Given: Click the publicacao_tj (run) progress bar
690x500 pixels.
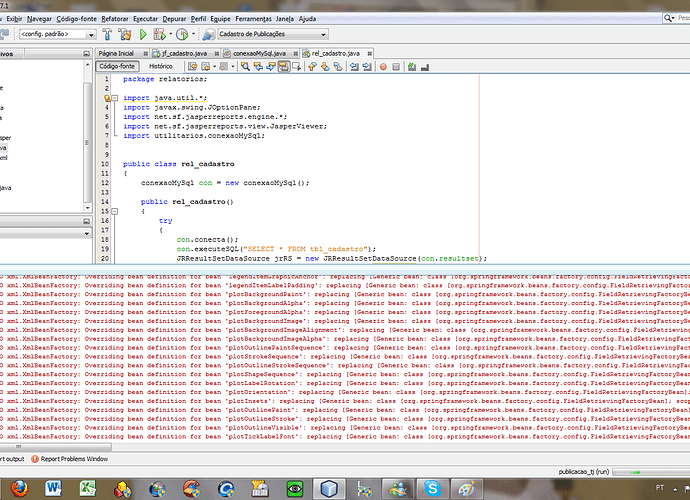Looking at the screenshot, I should [x=651, y=472].
